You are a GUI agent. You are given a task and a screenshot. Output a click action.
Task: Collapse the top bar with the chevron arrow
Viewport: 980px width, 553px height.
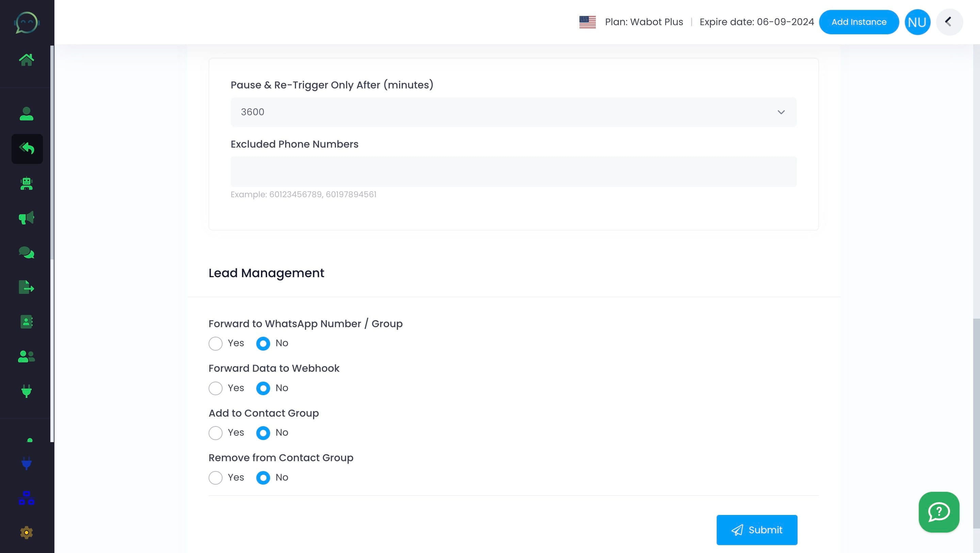(x=949, y=22)
